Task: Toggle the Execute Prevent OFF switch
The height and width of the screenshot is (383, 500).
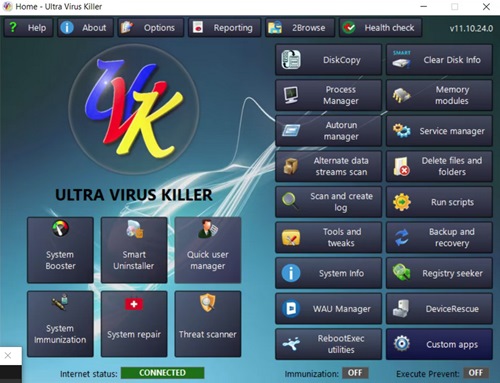Action: 475,373
